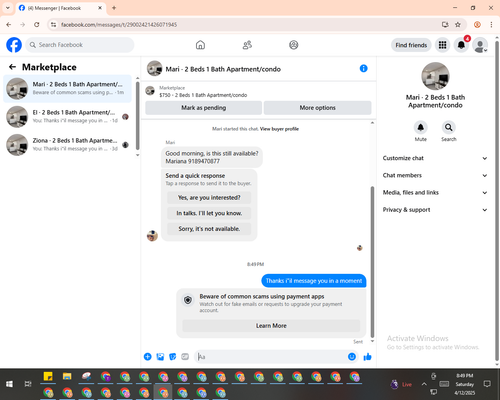Open conversation information blue icon

pyautogui.click(x=363, y=68)
